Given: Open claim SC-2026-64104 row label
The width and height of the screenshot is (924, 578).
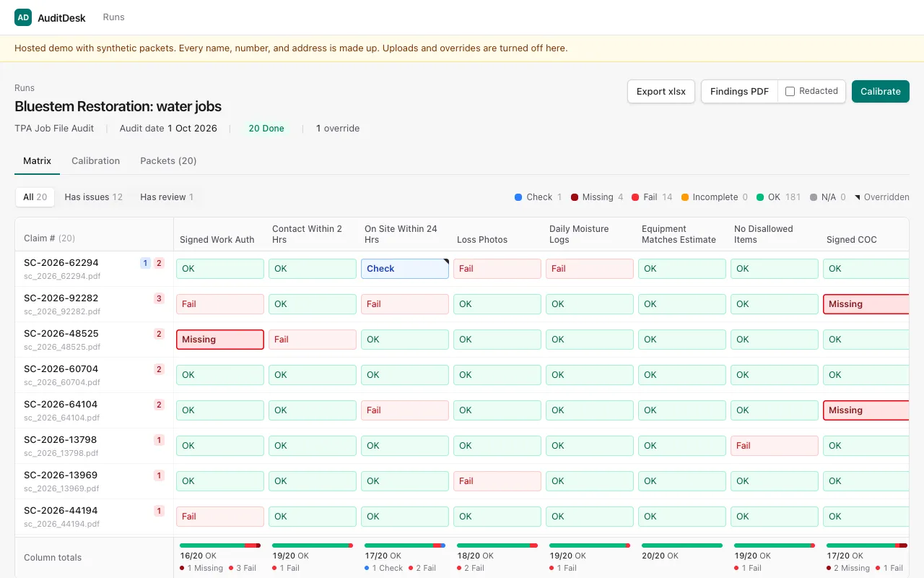Looking at the screenshot, I should tap(61, 405).
